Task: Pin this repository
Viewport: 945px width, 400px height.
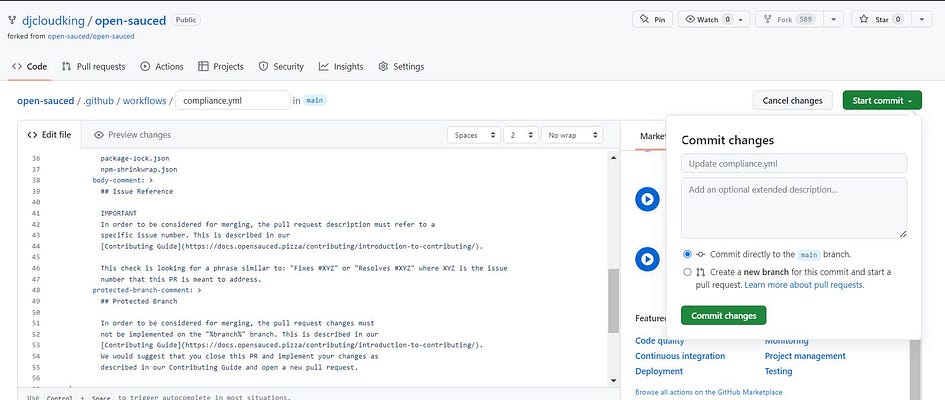Action: (x=652, y=19)
